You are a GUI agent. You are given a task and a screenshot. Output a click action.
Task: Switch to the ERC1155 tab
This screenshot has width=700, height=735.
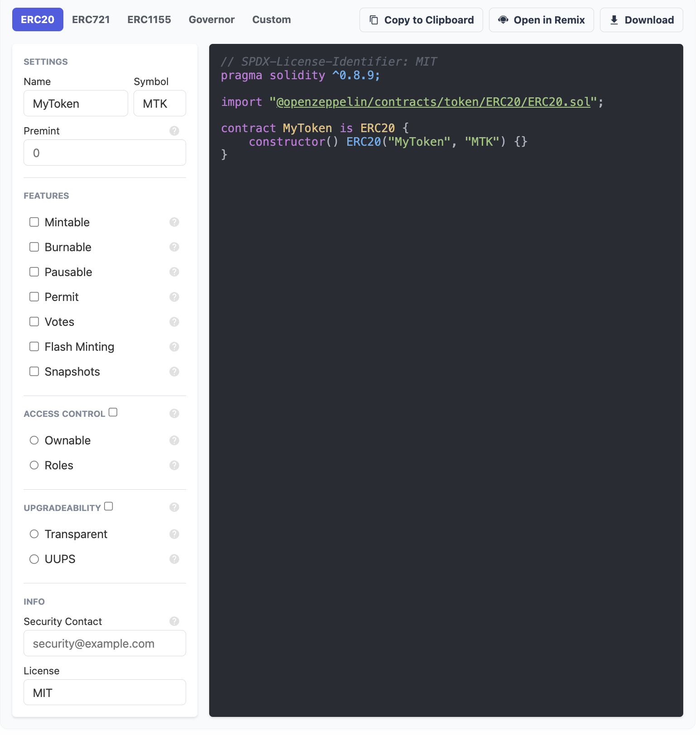click(x=149, y=19)
